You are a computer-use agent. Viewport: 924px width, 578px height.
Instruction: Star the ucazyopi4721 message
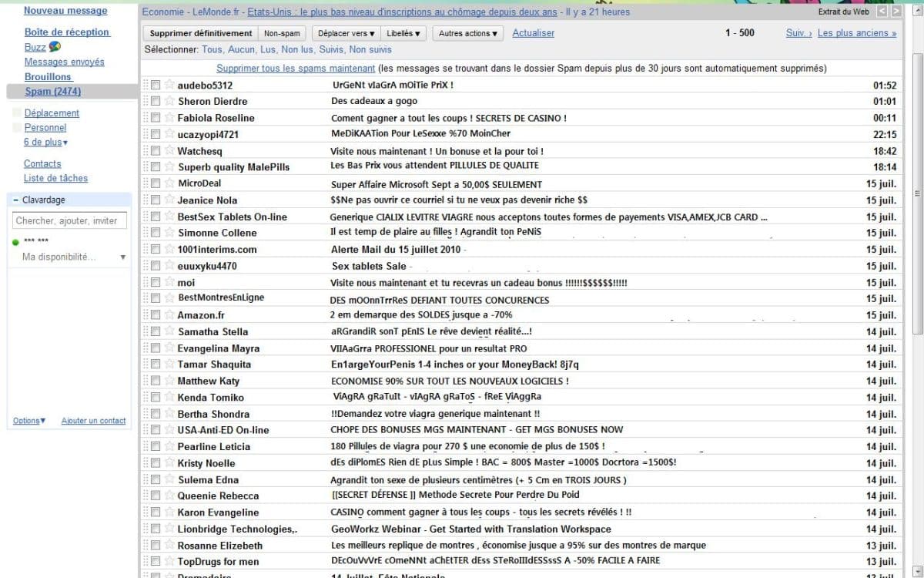(x=169, y=134)
